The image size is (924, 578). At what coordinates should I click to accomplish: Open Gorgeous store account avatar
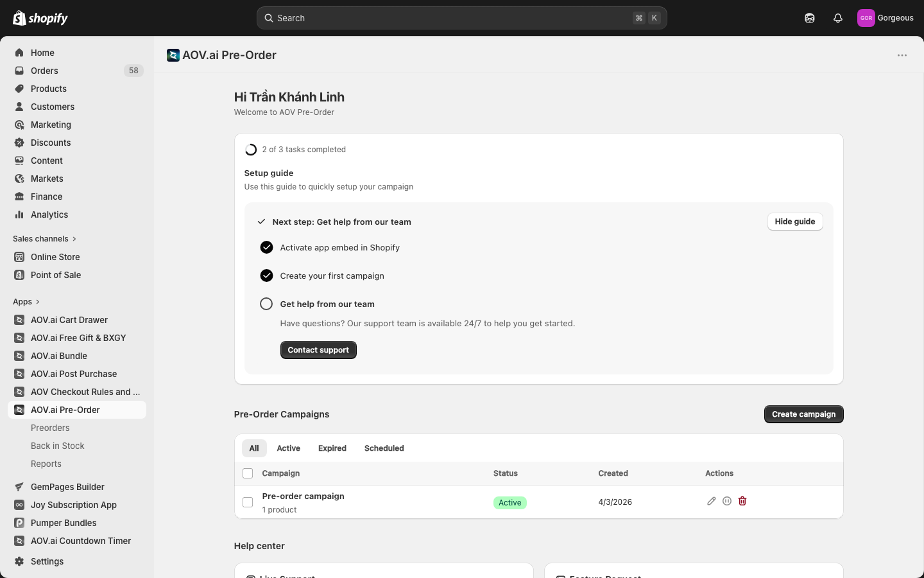click(866, 18)
